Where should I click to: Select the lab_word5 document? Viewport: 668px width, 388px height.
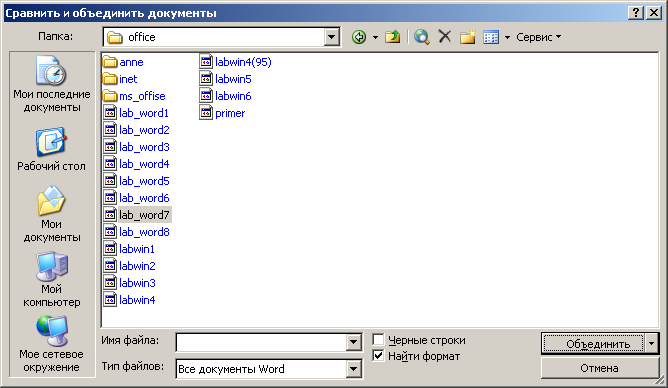[136, 181]
